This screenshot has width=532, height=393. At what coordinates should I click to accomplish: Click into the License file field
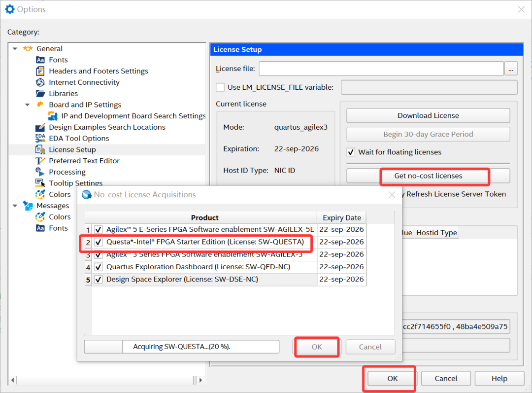click(381, 69)
